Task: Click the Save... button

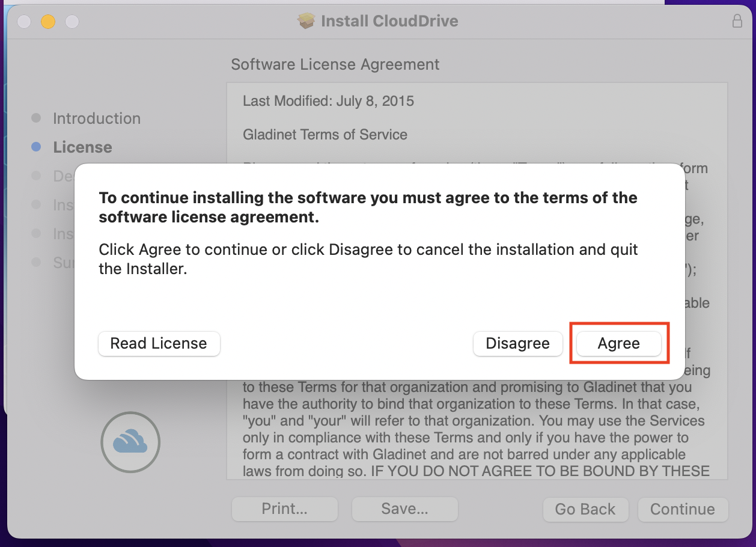Action: pos(405,509)
